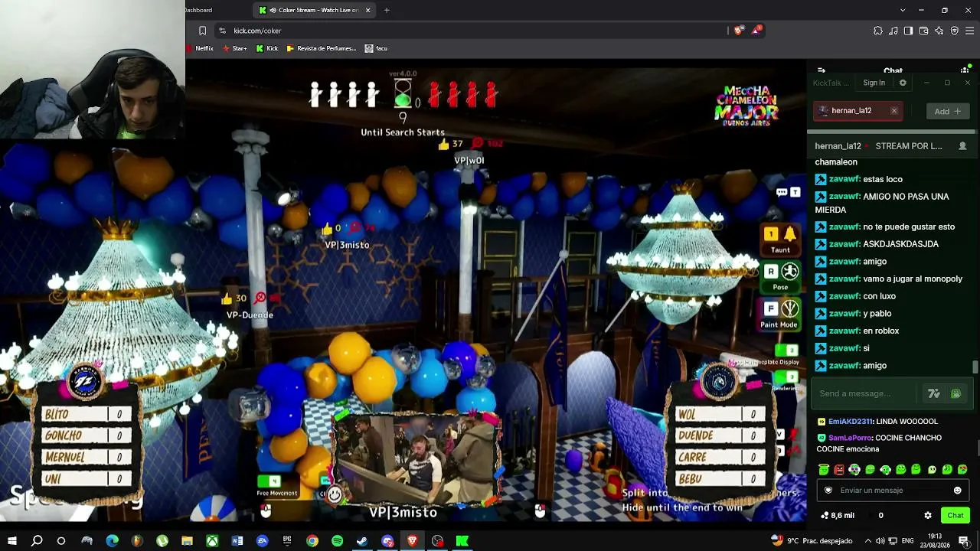Open the Windows notification center
The height and width of the screenshot is (551, 980).
click(x=963, y=541)
